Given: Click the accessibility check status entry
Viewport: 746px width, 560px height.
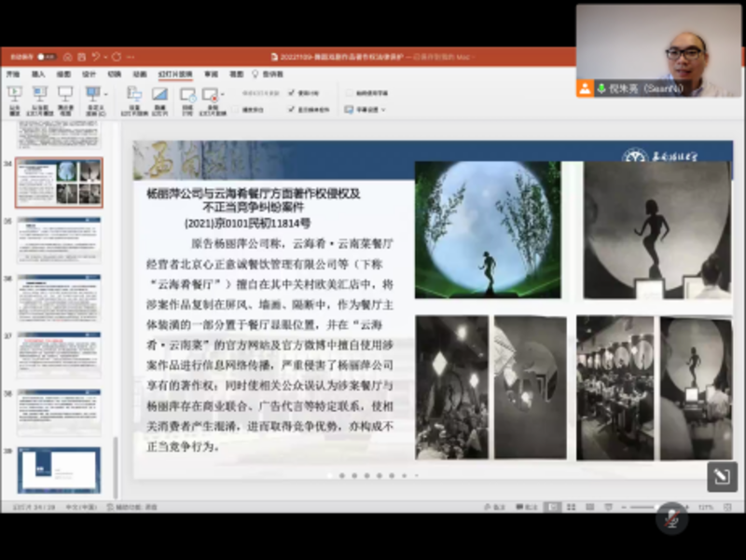Looking at the screenshot, I should (131, 507).
